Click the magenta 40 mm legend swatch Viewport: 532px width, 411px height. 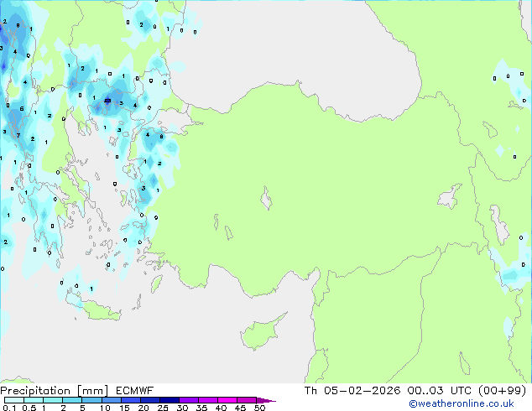coord(227,400)
